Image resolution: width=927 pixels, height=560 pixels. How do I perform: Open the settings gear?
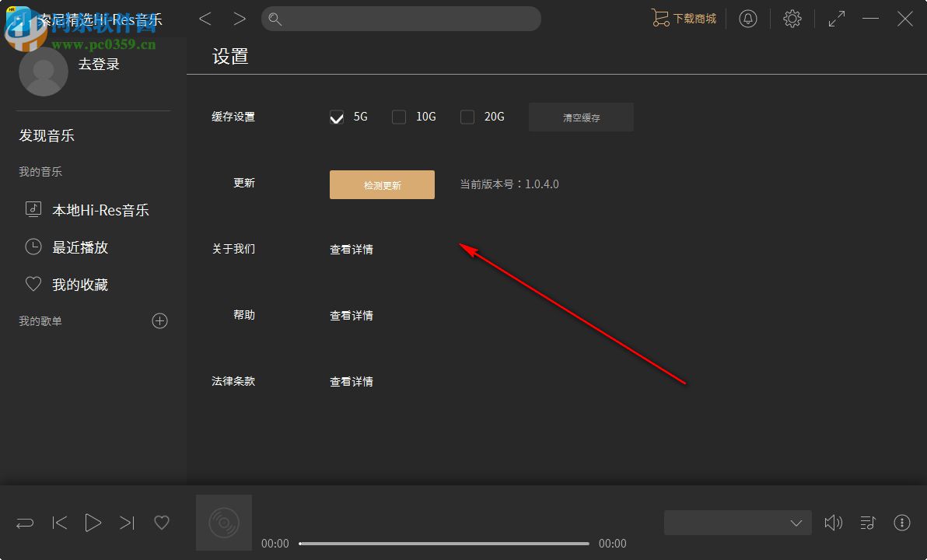click(792, 19)
